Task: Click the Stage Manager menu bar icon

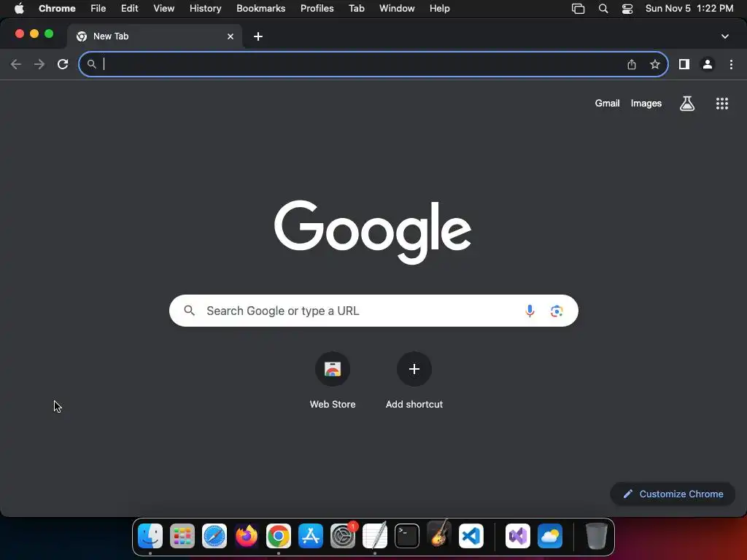Action: [x=578, y=9]
